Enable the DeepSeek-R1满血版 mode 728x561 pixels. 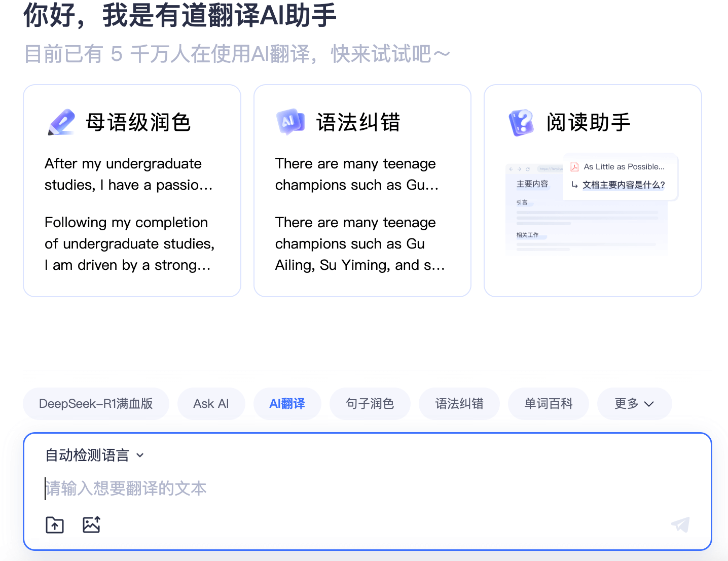click(x=96, y=404)
